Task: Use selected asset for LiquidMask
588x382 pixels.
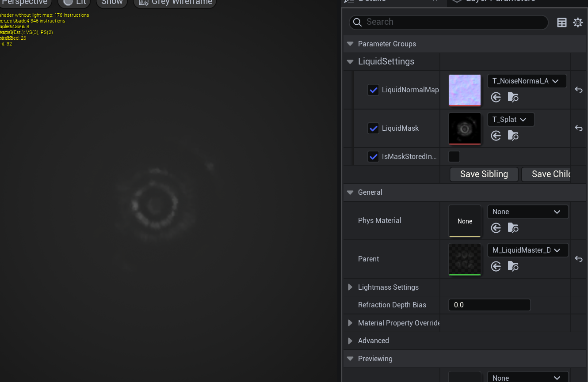Action: (x=496, y=136)
